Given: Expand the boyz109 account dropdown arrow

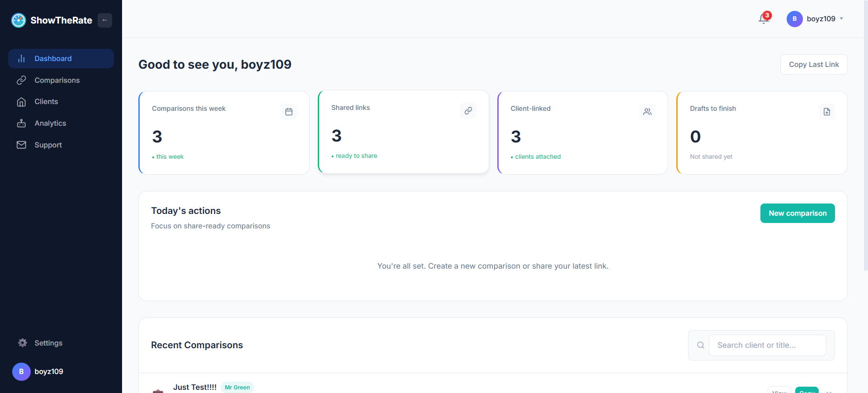Looking at the screenshot, I should click(x=841, y=19).
